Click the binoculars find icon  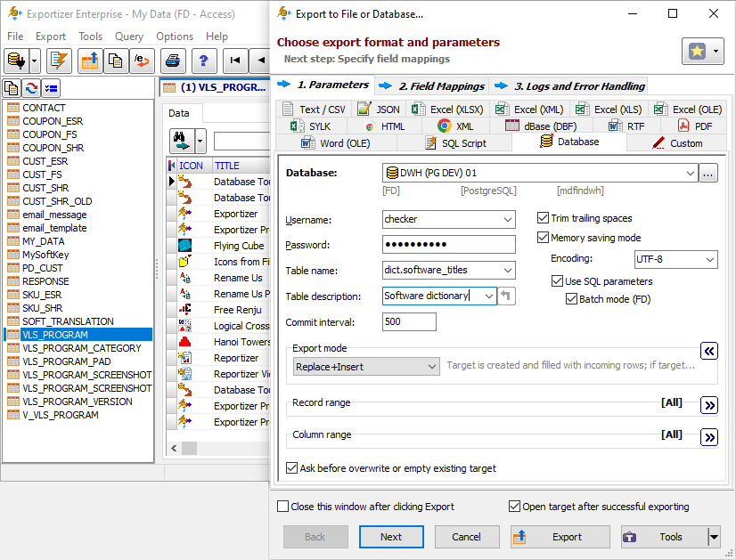pos(182,141)
